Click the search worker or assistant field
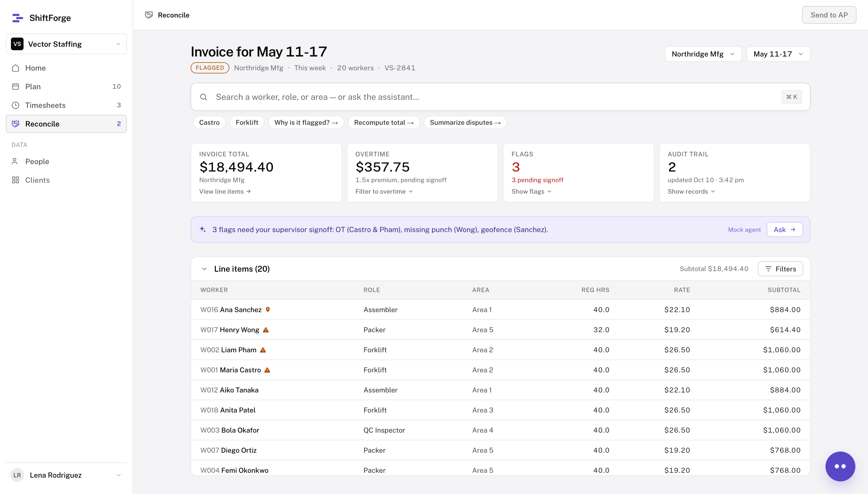 tap(500, 97)
